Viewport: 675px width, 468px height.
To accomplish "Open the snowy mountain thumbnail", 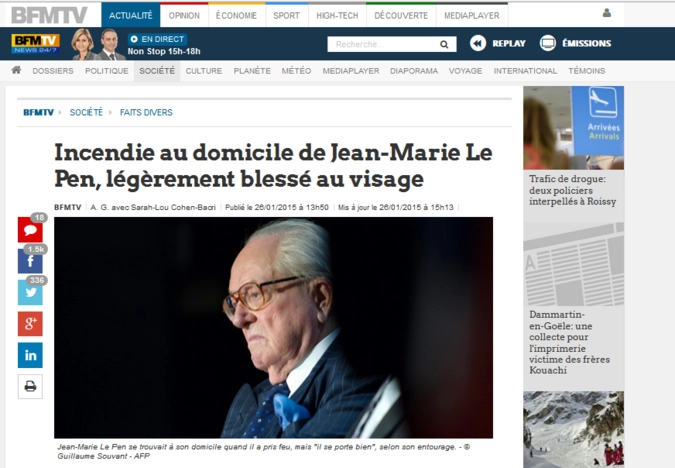I will pos(573,429).
